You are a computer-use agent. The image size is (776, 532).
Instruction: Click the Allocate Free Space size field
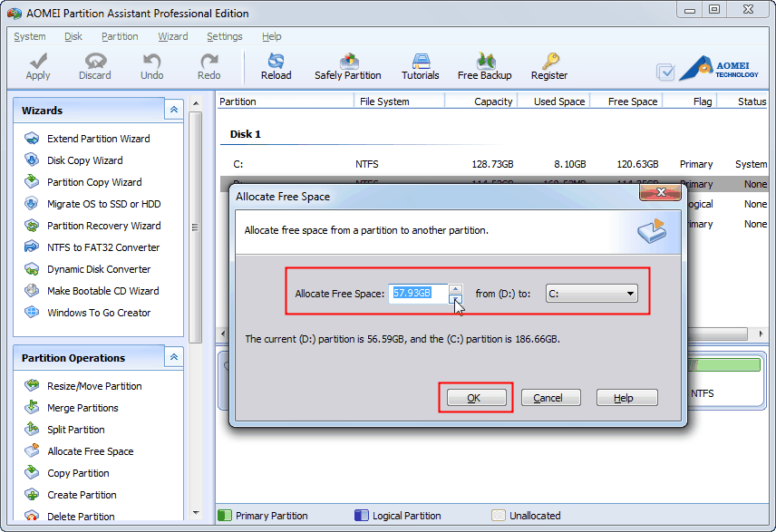tap(418, 294)
